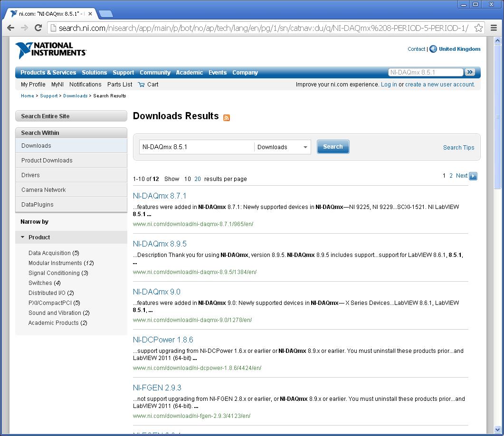The width and height of the screenshot is (504, 436).
Task: Open the Parts List link
Action: click(x=120, y=85)
